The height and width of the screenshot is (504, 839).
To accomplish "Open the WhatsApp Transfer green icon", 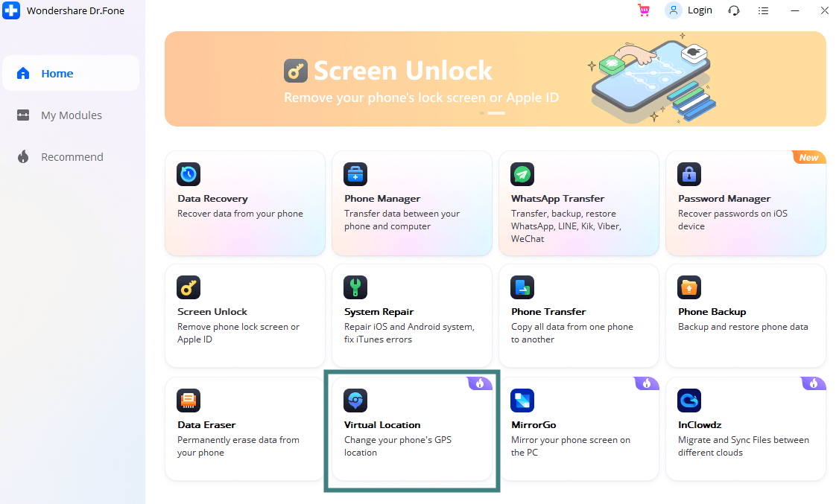I will click(522, 174).
